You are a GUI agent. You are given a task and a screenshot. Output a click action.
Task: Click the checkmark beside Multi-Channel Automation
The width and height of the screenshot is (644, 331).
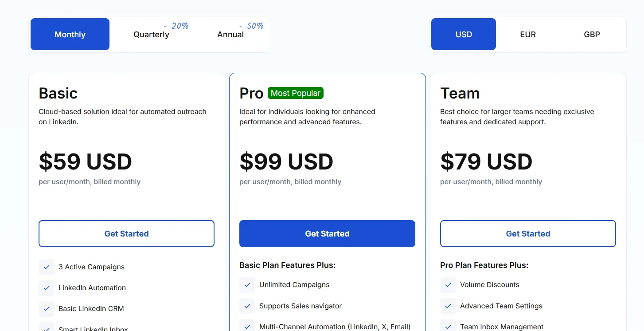click(247, 327)
